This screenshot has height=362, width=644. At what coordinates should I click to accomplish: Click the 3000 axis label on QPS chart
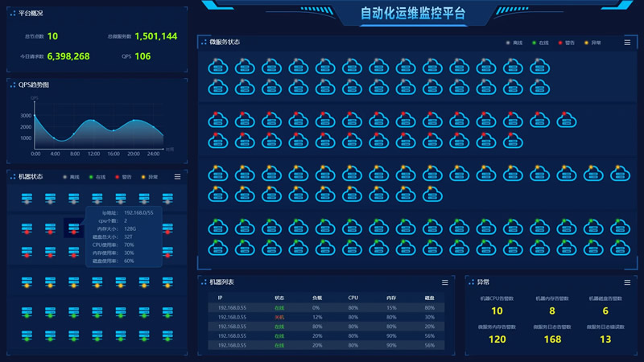(x=26, y=116)
